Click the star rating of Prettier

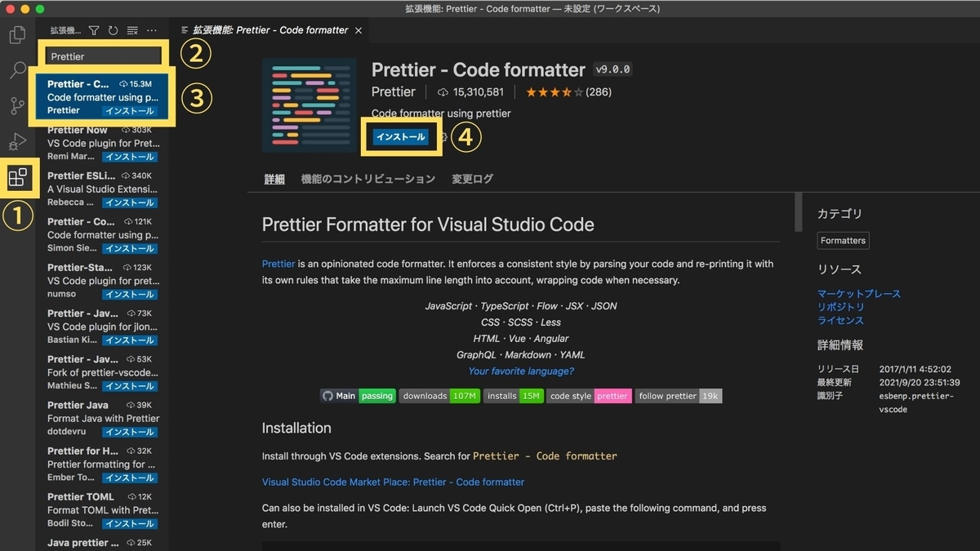point(555,92)
